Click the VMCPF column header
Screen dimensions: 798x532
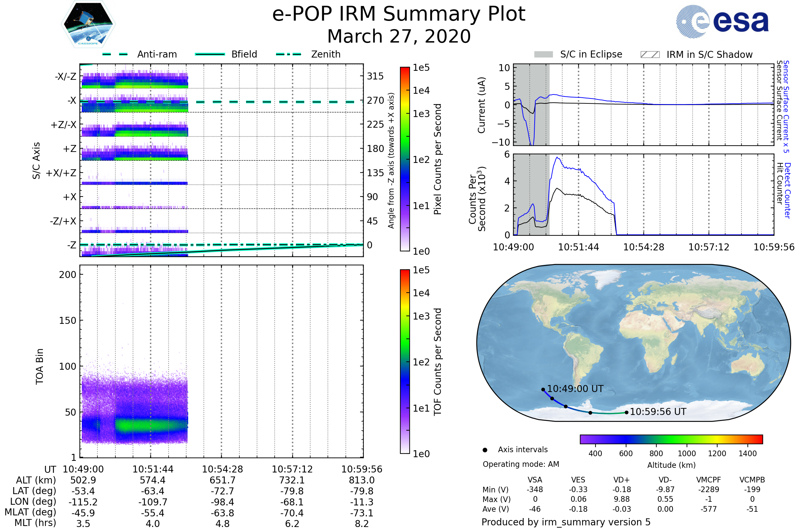(x=709, y=480)
